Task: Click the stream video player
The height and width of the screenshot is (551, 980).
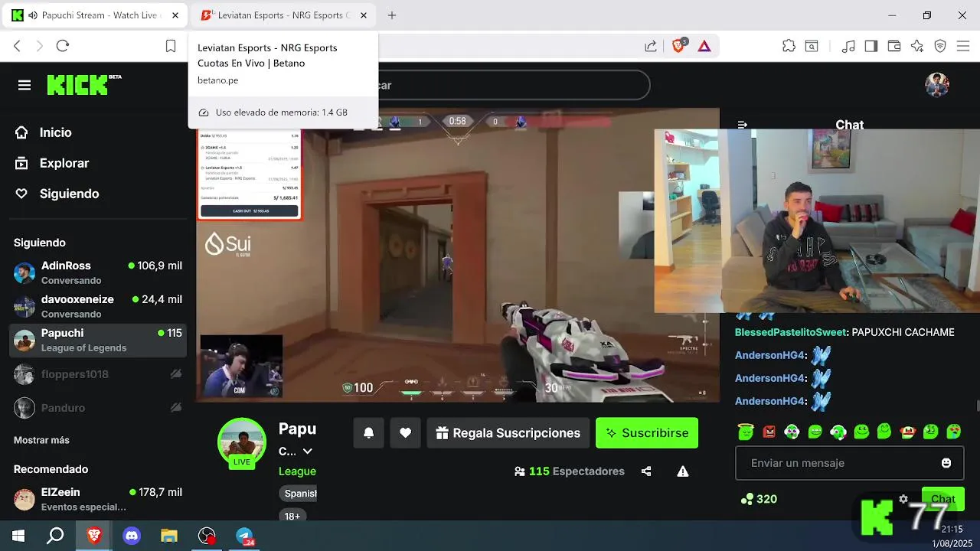Action: 458,255
